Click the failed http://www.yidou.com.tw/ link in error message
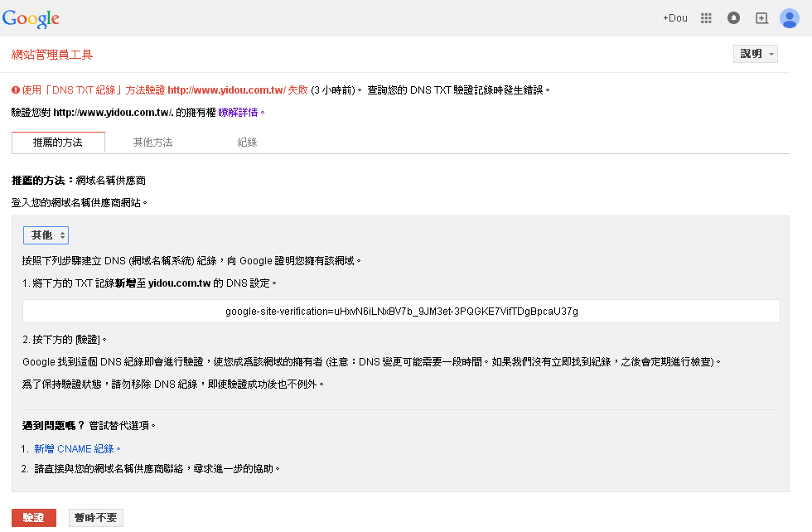 226,90
